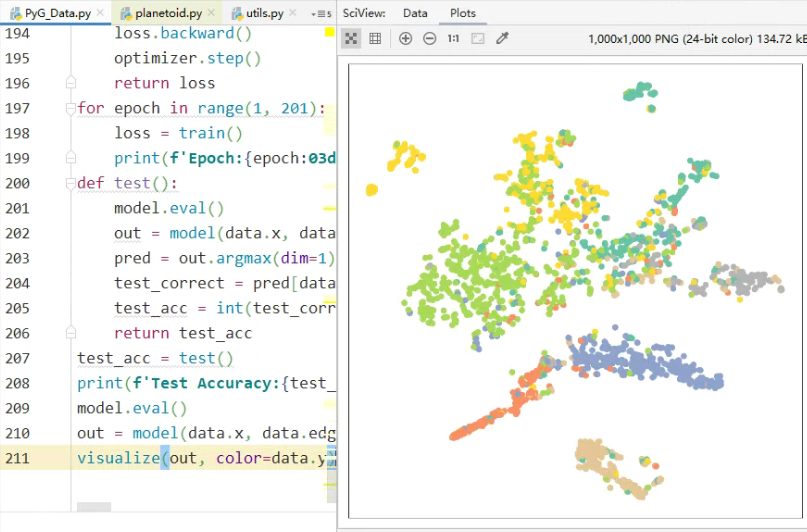Close the utils.py tab
The height and width of the screenshot is (532, 807).
click(x=293, y=13)
